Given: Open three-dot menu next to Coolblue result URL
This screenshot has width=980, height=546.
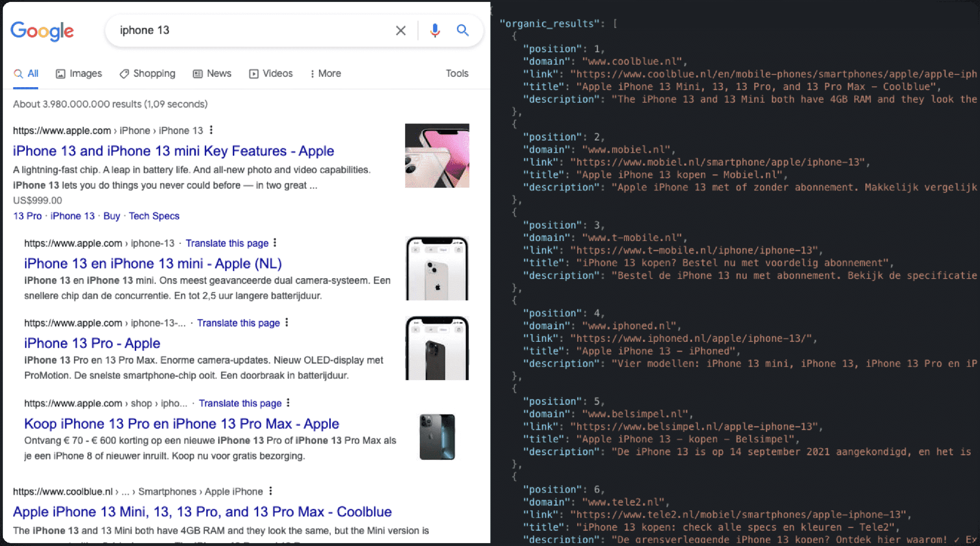Looking at the screenshot, I should coord(270,491).
